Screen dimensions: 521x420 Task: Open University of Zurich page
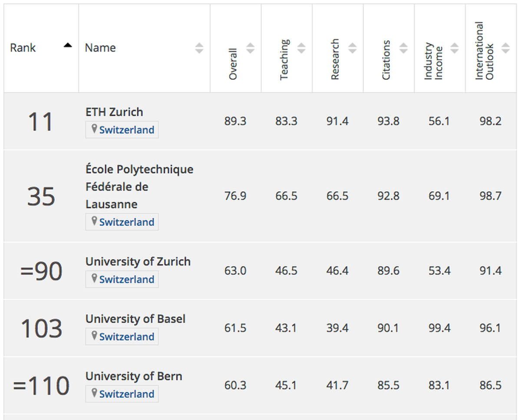[138, 262]
